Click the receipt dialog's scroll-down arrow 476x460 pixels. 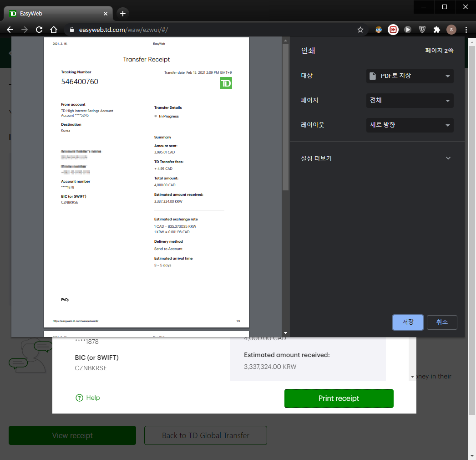pyautogui.click(x=412, y=377)
